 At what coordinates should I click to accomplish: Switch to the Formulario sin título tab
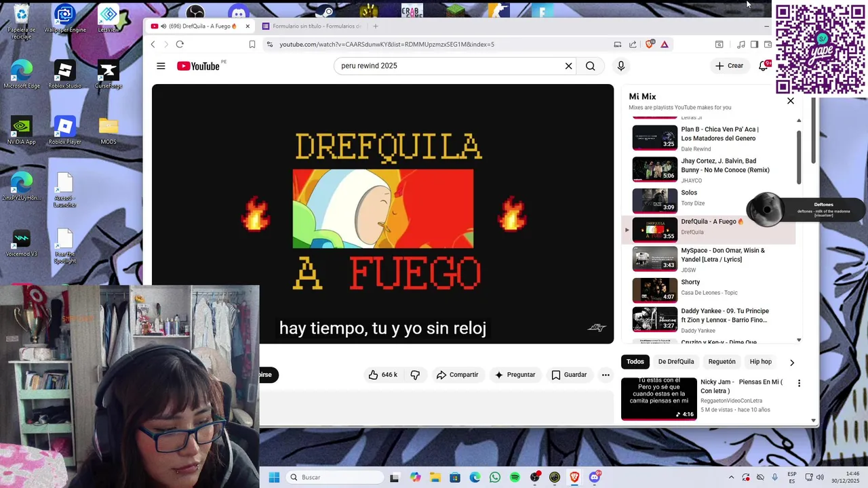[313, 26]
